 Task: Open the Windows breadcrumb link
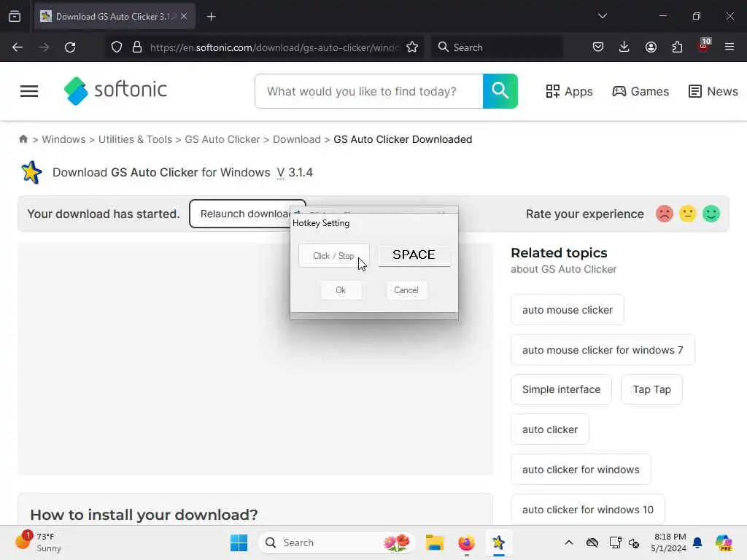64,139
